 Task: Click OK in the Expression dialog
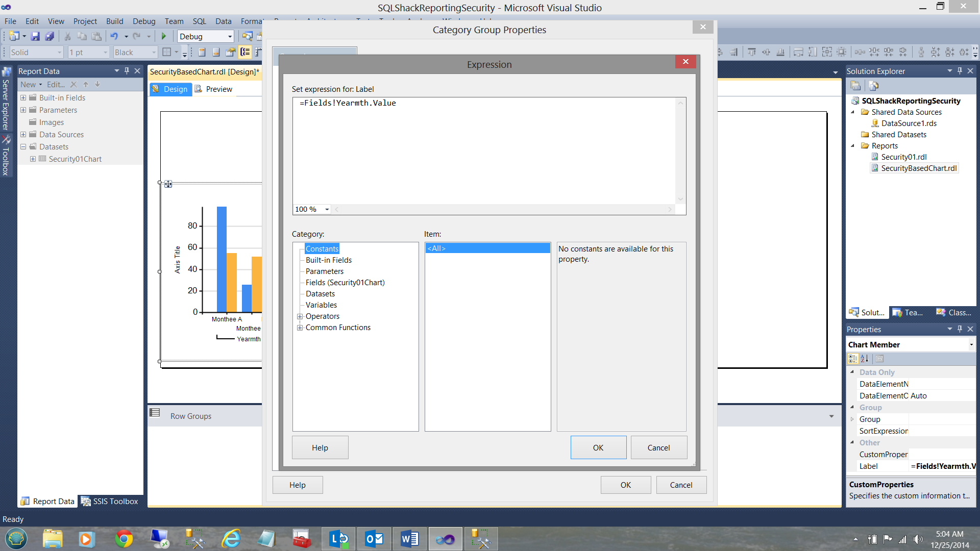point(598,447)
